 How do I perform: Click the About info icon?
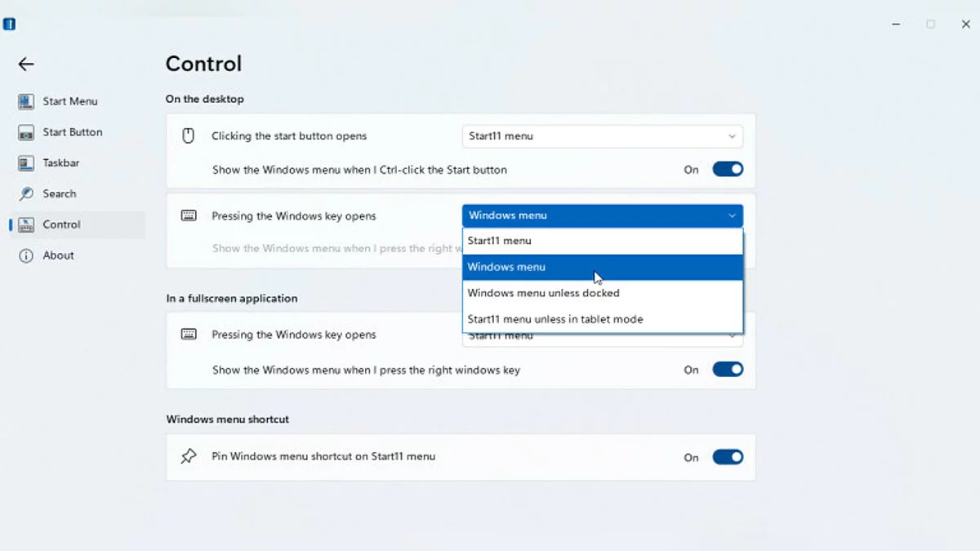point(26,256)
